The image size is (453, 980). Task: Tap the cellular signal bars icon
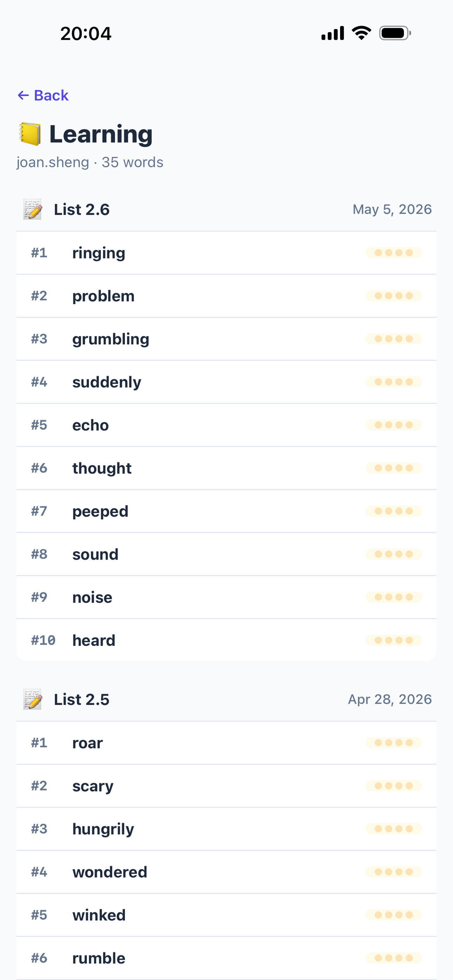click(x=333, y=33)
